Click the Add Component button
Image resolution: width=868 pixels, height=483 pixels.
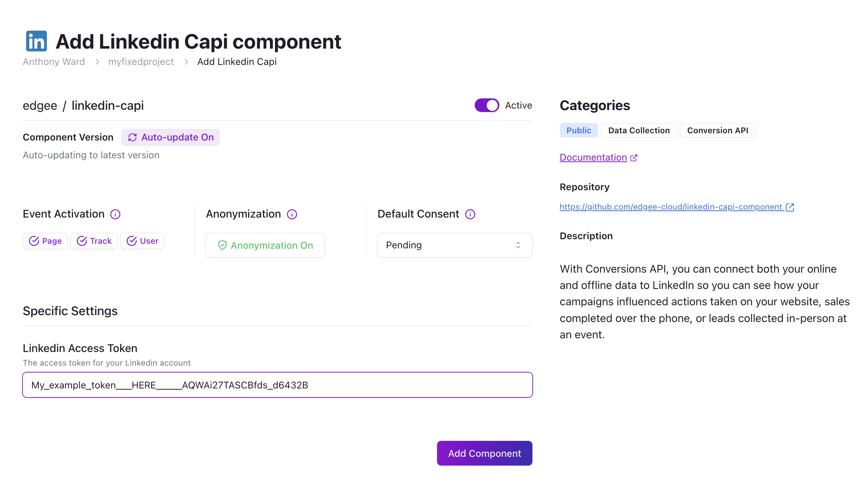tap(485, 453)
